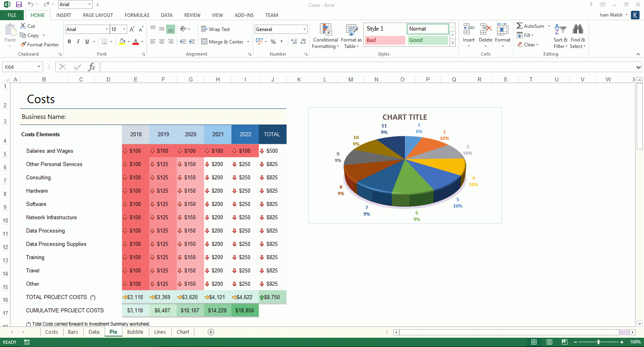Screen dimensions: 644x347
Task: Add a new sheet with plus icon
Action: (x=211, y=332)
